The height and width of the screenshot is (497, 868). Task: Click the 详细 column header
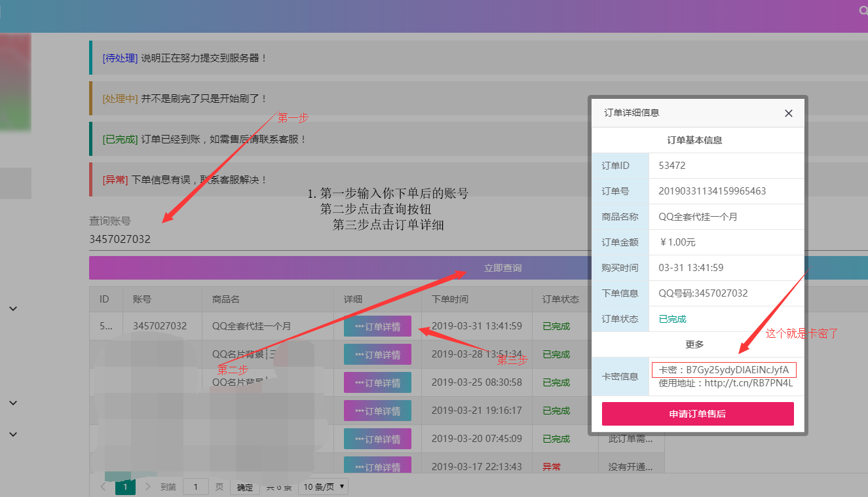pyautogui.click(x=353, y=299)
